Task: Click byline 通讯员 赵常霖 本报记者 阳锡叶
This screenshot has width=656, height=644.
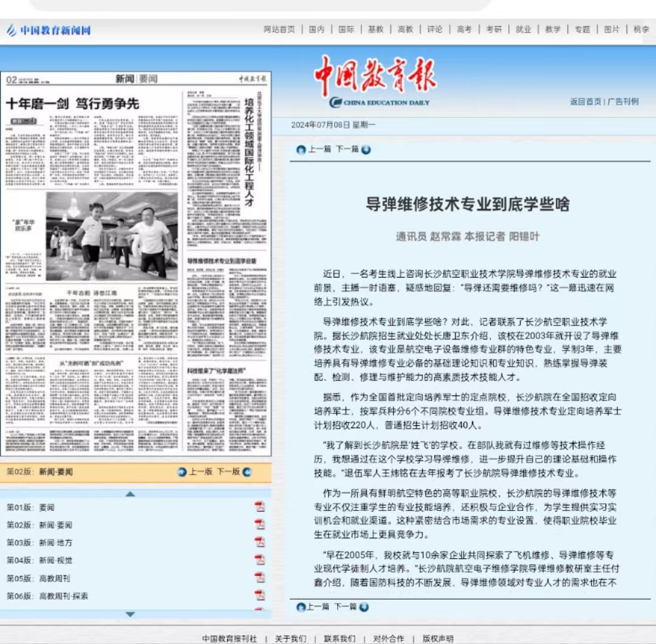Action: pos(468,236)
